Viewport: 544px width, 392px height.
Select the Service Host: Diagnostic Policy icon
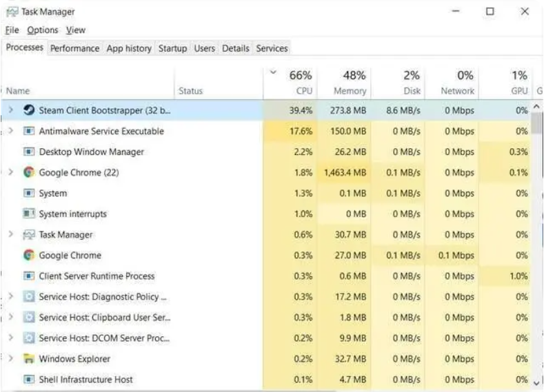(29, 297)
